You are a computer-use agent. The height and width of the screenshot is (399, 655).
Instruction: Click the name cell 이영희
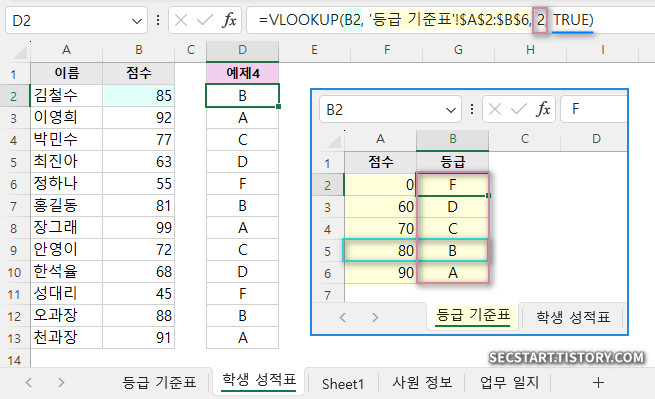66,117
